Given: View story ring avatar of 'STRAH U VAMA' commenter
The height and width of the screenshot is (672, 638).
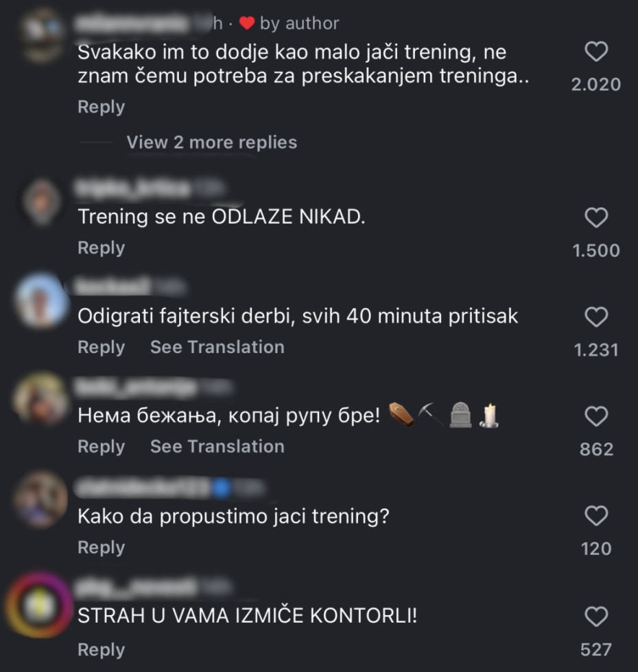Looking at the screenshot, I should [40, 606].
